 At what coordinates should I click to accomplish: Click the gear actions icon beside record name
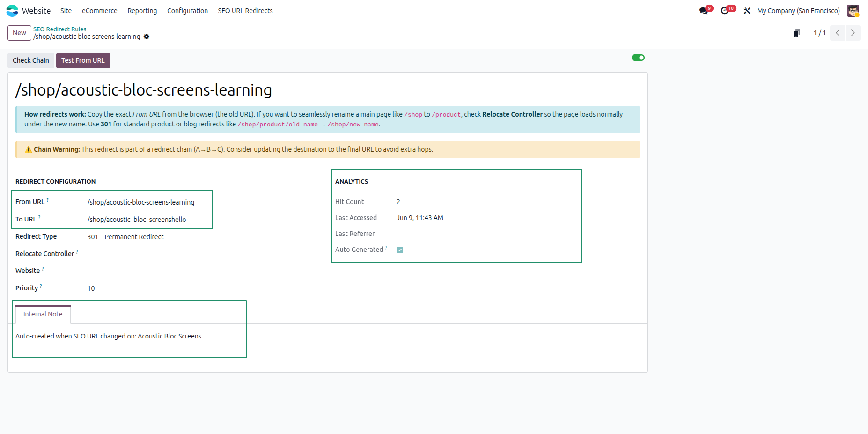[147, 37]
